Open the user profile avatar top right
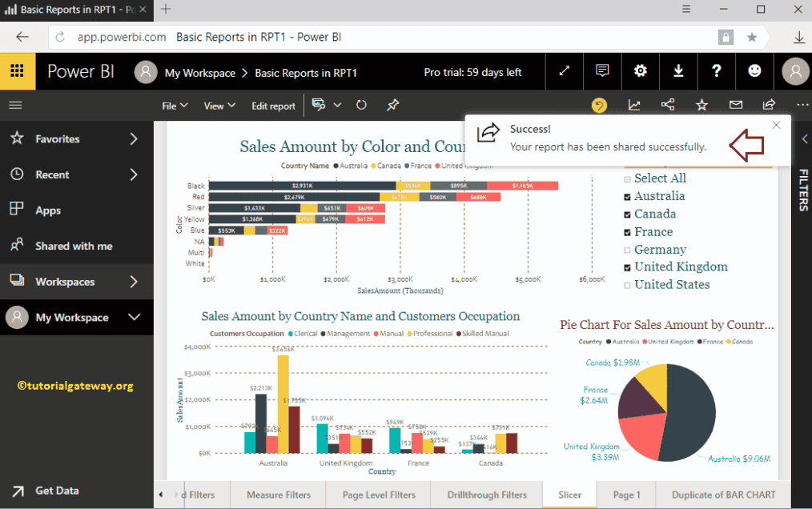812x509 pixels. [795, 71]
